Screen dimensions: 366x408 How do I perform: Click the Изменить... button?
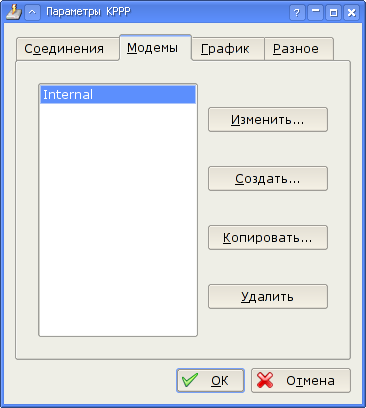(268, 120)
